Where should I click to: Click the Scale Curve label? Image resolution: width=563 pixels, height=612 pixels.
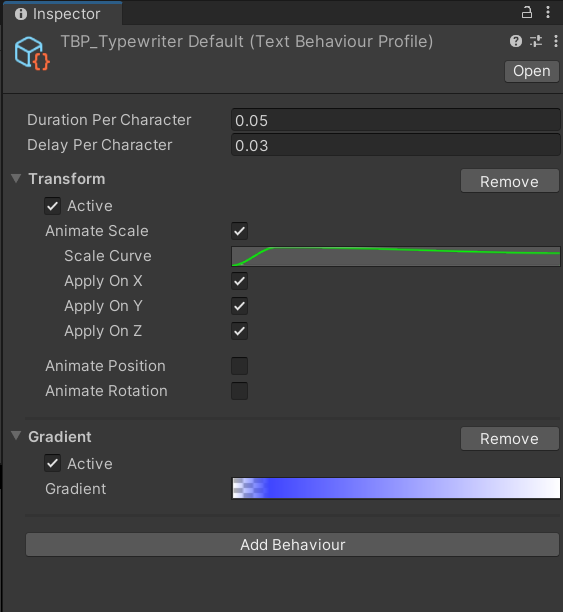(x=108, y=256)
